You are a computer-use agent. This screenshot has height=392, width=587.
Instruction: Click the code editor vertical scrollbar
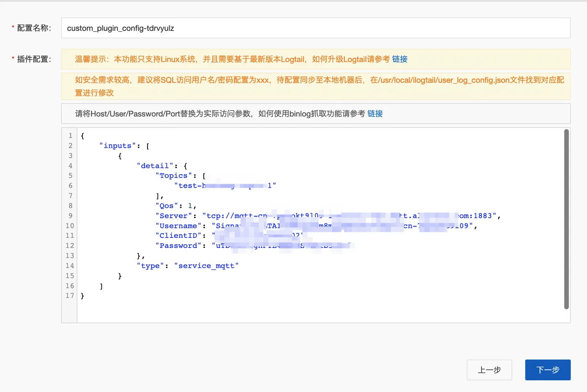pos(566,219)
